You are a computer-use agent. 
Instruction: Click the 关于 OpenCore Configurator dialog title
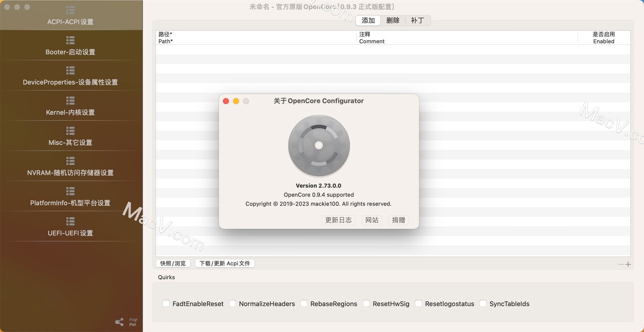(319, 101)
